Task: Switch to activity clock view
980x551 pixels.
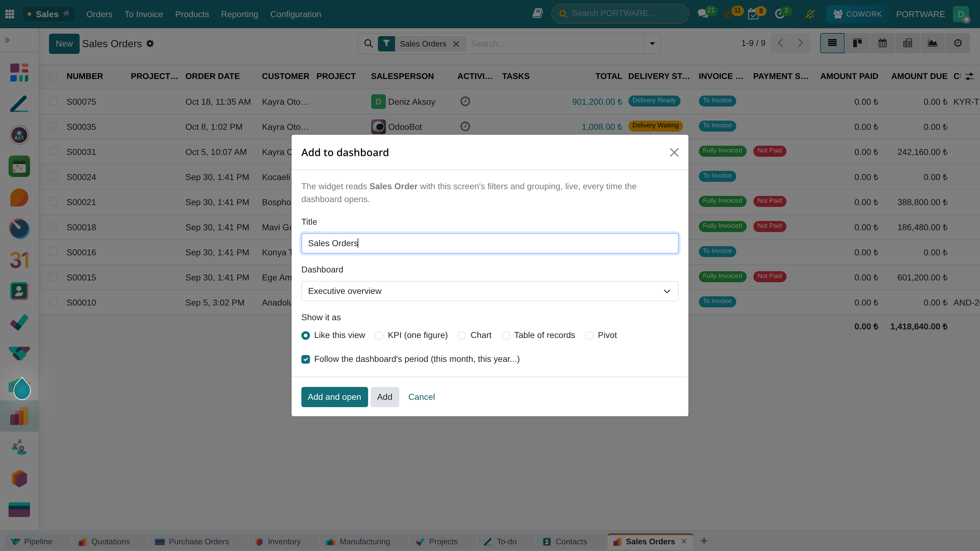Action: (x=958, y=43)
